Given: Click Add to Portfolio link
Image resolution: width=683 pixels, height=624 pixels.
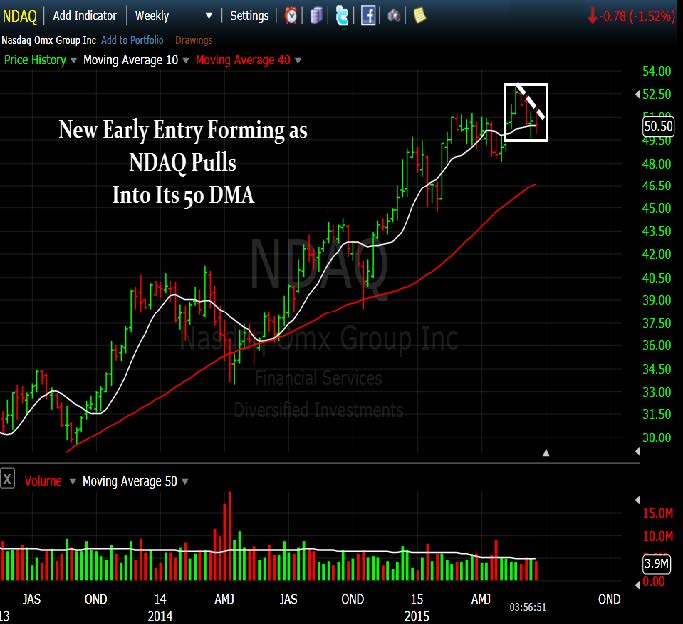Looking at the screenshot, I should (x=132, y=40).
